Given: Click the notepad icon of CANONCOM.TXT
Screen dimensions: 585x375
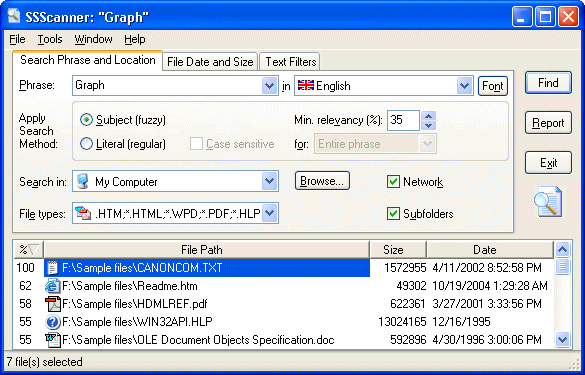Looking at the screenshot, I should 53,268.
